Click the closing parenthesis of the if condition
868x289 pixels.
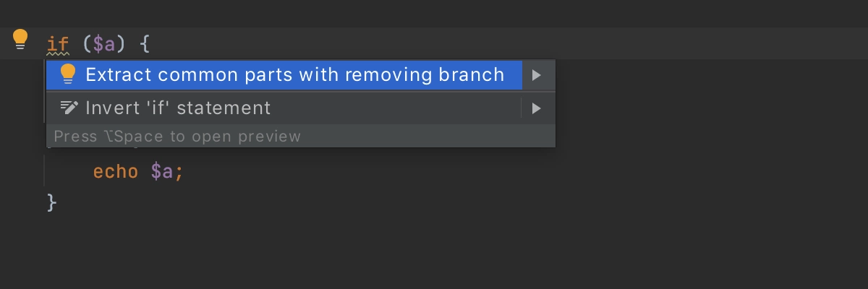coord(121,44)
